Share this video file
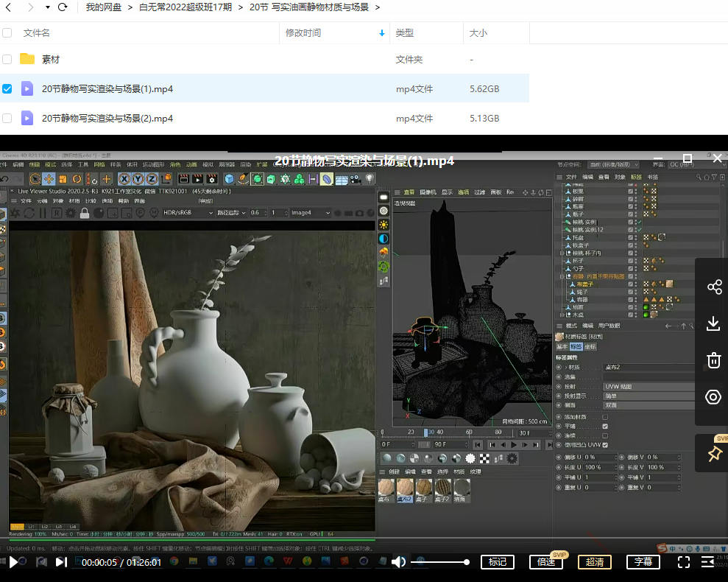The image size is (728, 582). pos(713,287)
